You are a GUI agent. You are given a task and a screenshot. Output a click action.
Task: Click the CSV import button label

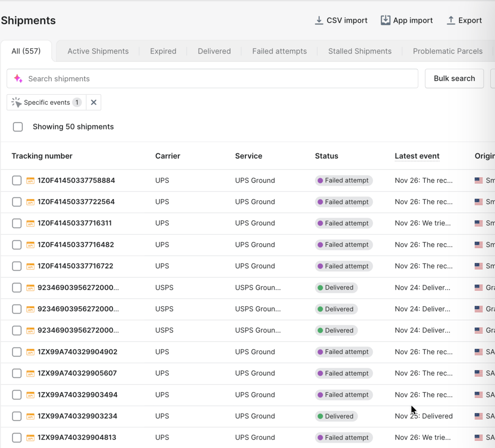pyautogui.click(x=347, y=21)
